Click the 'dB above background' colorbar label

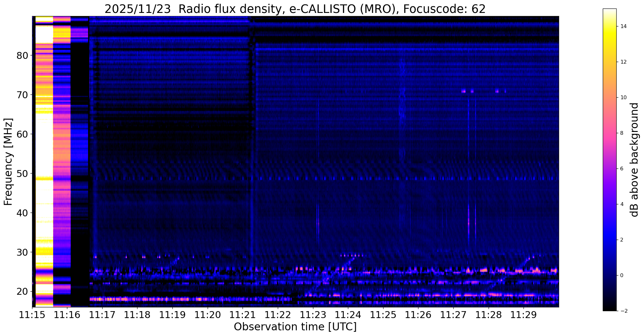[635, 160]
